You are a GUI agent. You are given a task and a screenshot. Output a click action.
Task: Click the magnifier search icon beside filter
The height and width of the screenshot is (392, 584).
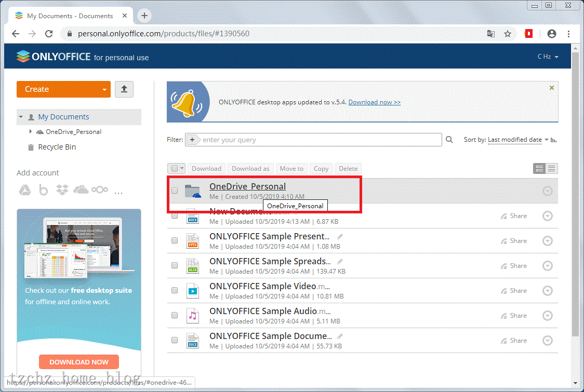click(x=449, y=140)
